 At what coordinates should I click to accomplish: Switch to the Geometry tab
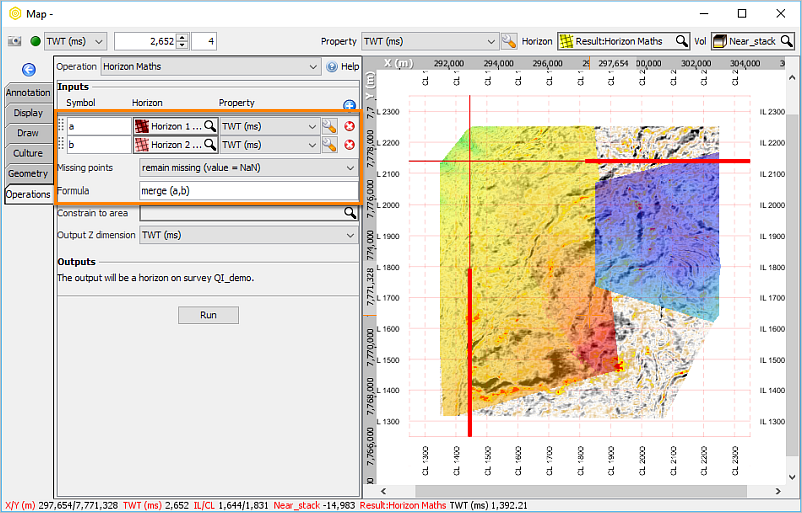[x=27, y=174]
